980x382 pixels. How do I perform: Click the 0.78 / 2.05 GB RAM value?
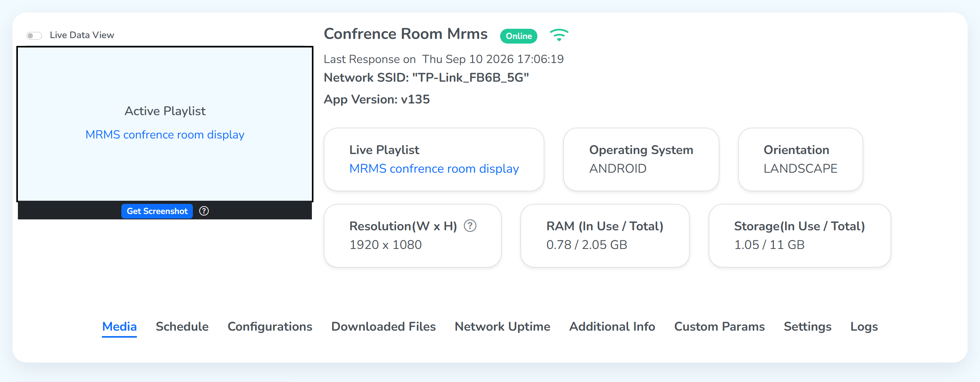click(x=587, y=245)
